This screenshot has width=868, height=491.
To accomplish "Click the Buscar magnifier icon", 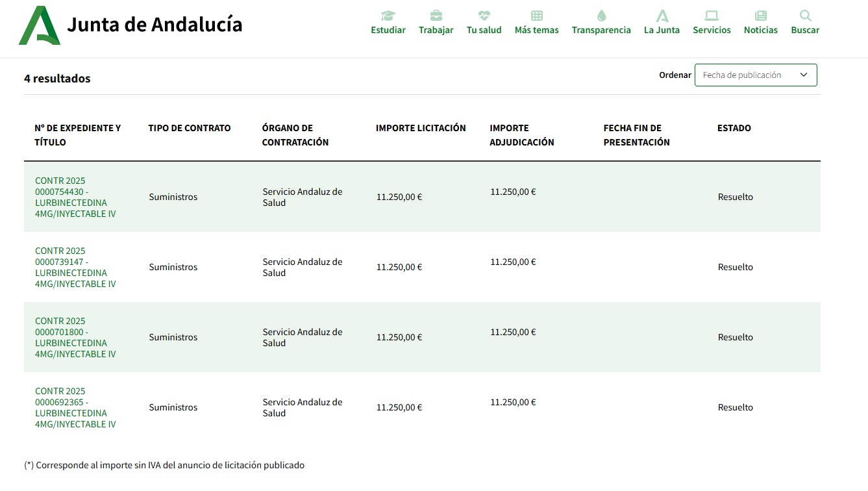I will 805,16.
